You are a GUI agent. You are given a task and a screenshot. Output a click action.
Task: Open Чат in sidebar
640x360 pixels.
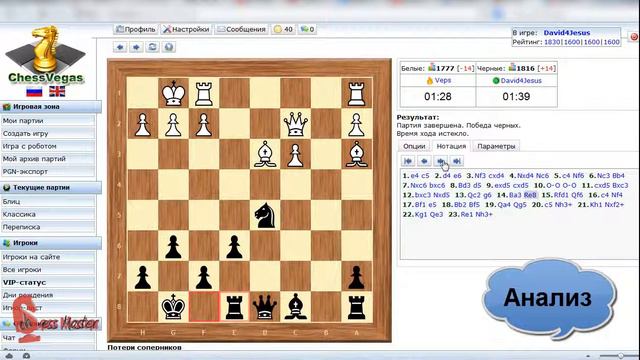click(48, 338)
